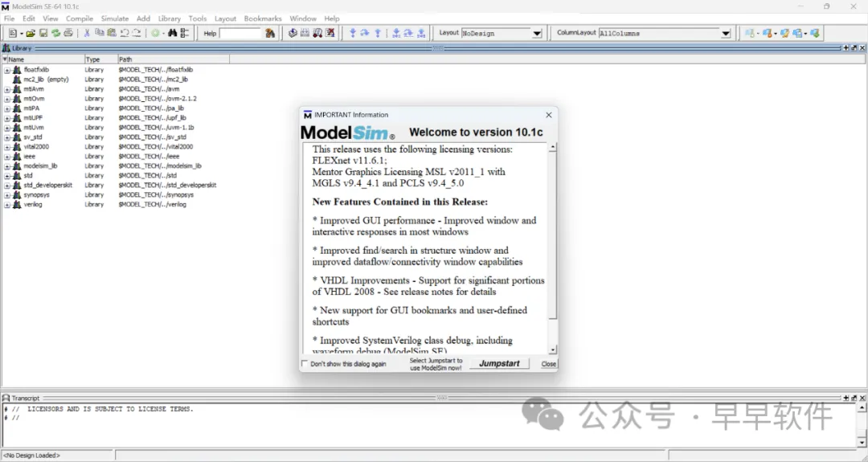
Task: Click the Save disk icon
Action: pos(43,33)
